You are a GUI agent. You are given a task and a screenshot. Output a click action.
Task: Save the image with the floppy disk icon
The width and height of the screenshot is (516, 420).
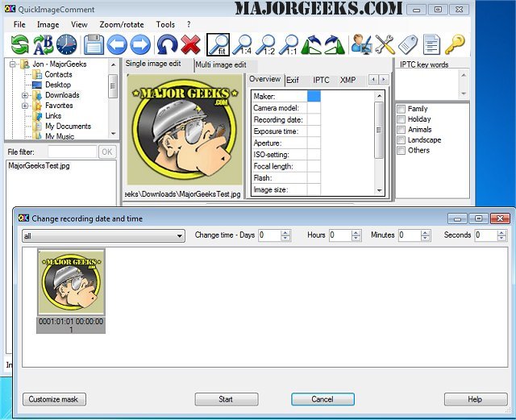(94, 44)
